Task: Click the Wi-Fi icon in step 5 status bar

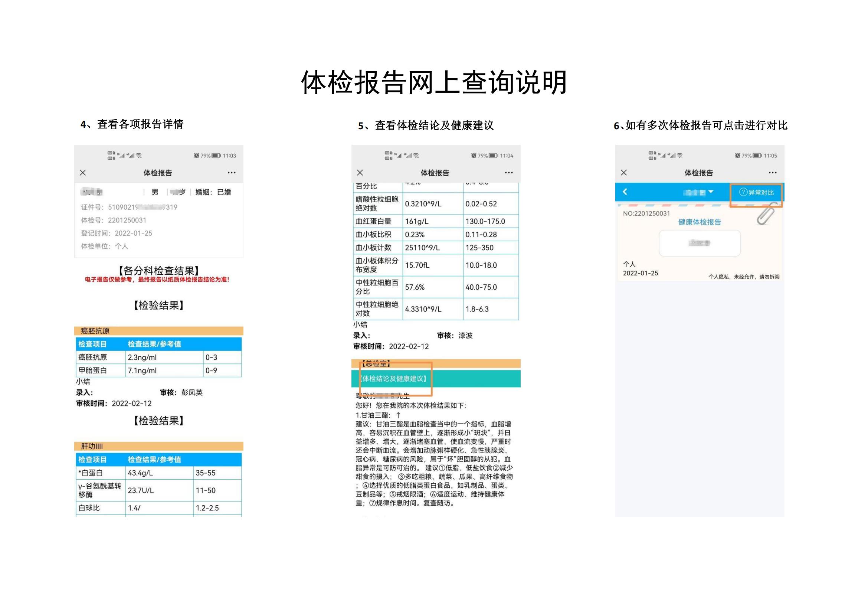Action: pos(416,156)
